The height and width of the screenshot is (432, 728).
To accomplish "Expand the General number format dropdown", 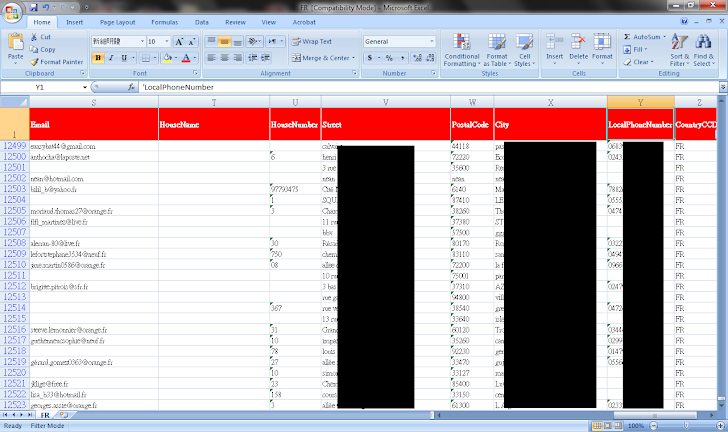I will (x=432, y=42).
